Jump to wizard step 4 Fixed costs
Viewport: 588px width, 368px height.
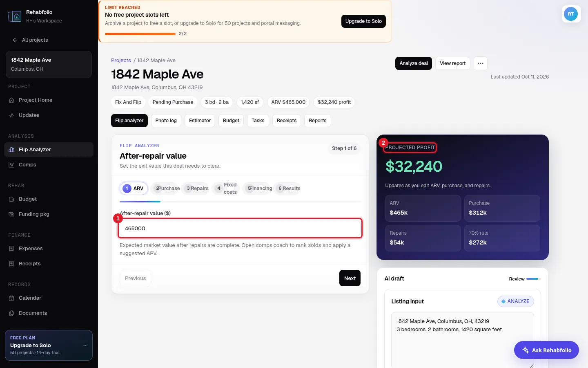[x=225, y=188]
